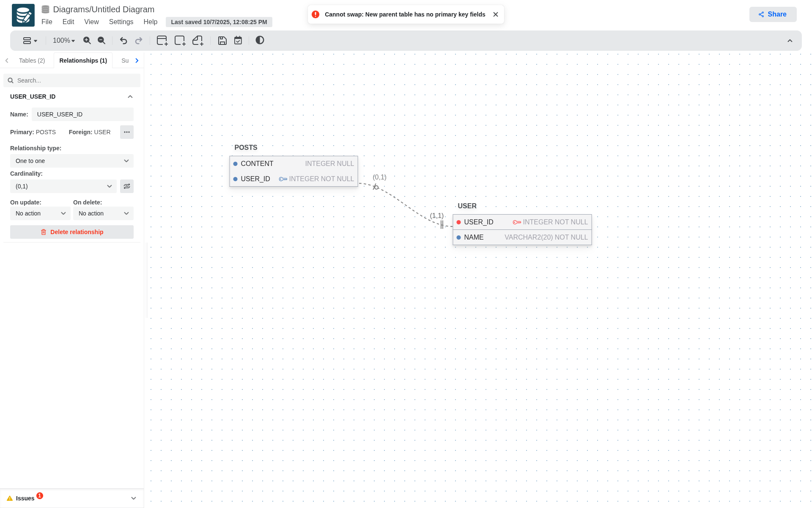Click the zoom out magnifier icon
Screen dimensions: 812x508
tap(101, 41)
